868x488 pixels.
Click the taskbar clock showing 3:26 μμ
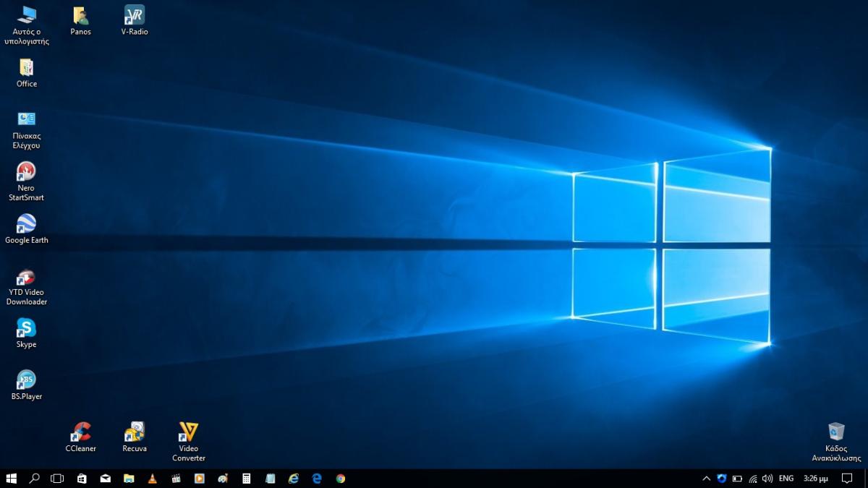pyautogui.click(x=816, y=479)
